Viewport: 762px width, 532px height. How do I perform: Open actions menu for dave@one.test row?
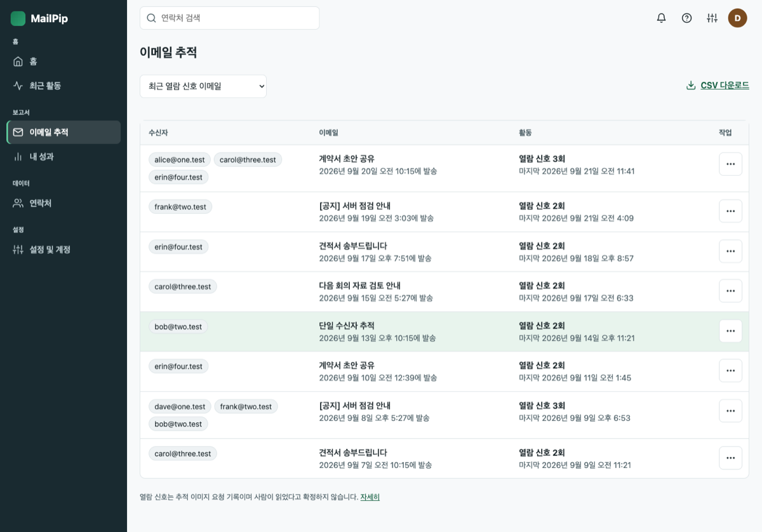pos(730,411)
